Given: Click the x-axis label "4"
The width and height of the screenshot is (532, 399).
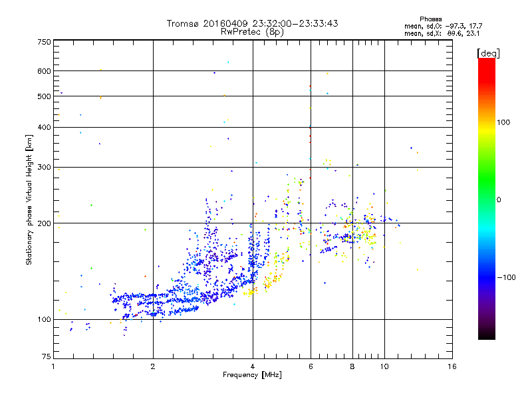Looking at the screenshot, I should (x=253, y=366).
